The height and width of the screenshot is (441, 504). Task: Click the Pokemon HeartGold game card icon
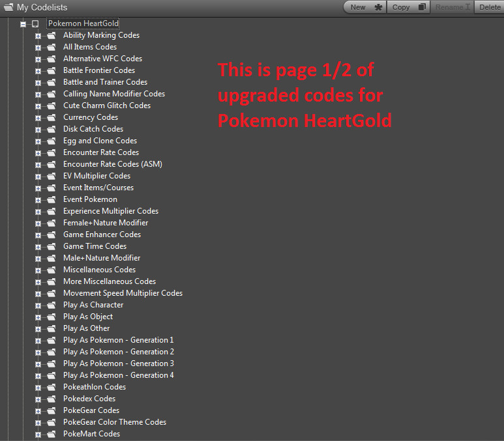point(35,23)
